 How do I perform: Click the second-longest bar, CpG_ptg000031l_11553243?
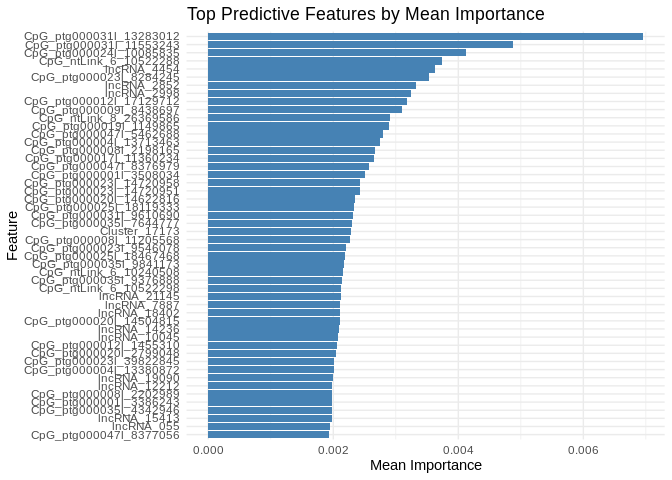pos(360,44)
